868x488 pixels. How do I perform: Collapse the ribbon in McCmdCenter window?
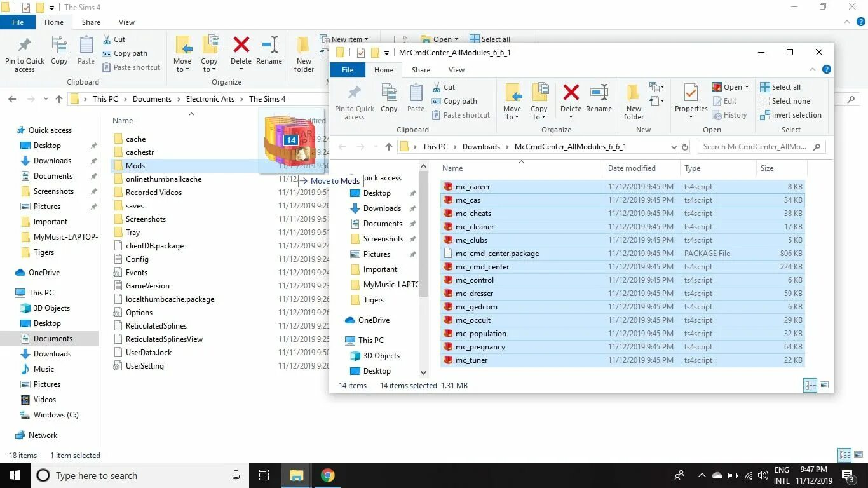[813, 70]
